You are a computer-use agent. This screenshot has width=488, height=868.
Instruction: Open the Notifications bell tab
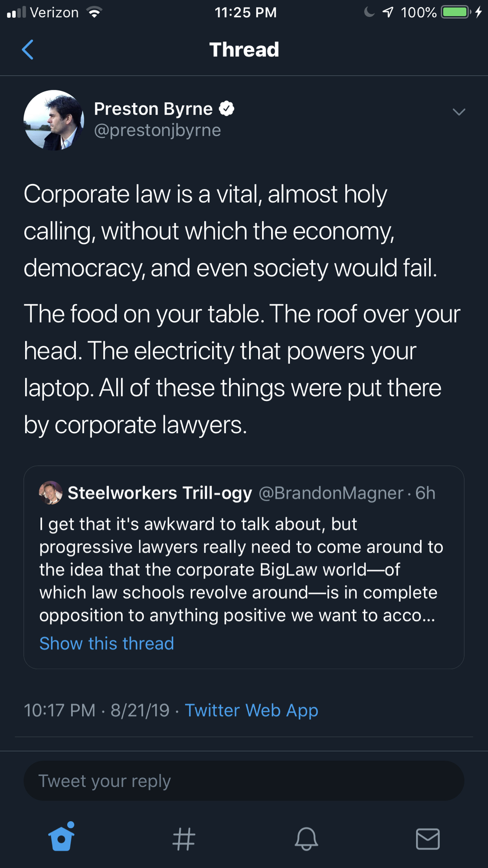tap(306, 838)
